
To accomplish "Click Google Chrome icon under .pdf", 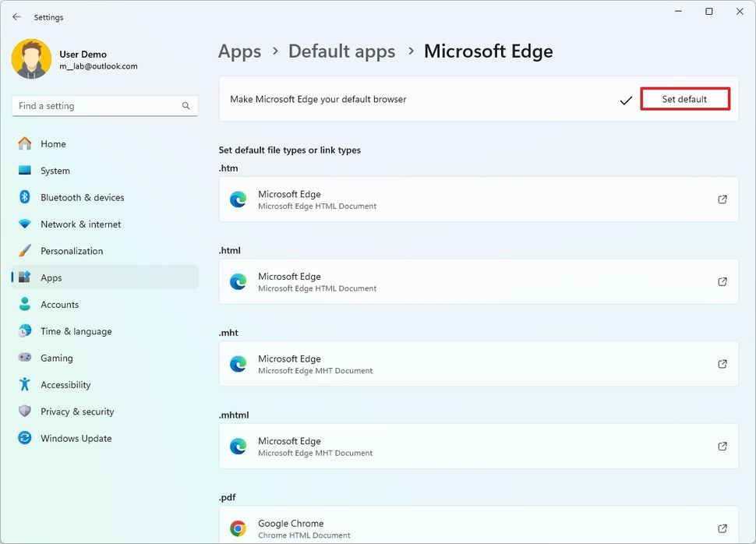I will click(238, 529).
